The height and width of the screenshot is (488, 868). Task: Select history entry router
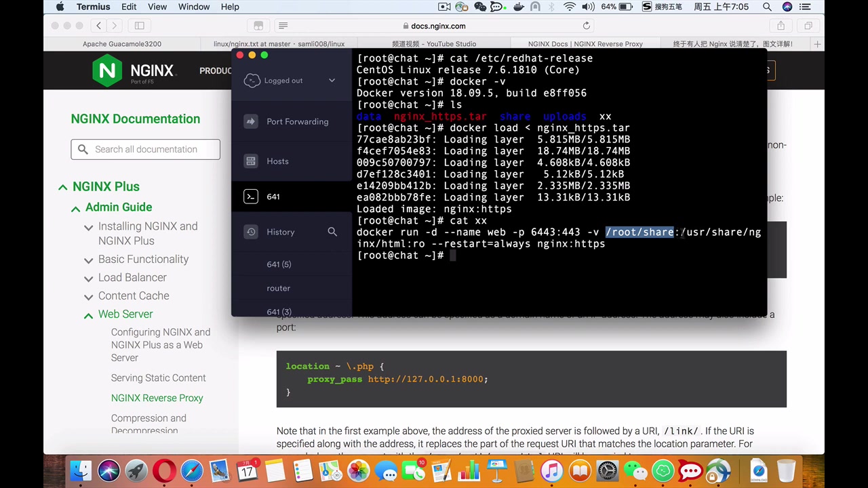tap(279, 288)
